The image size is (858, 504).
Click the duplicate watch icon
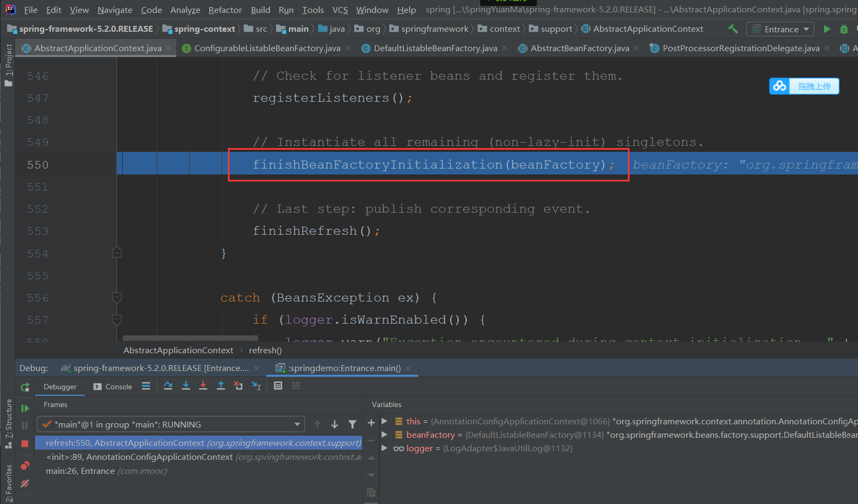click(371, 492)
